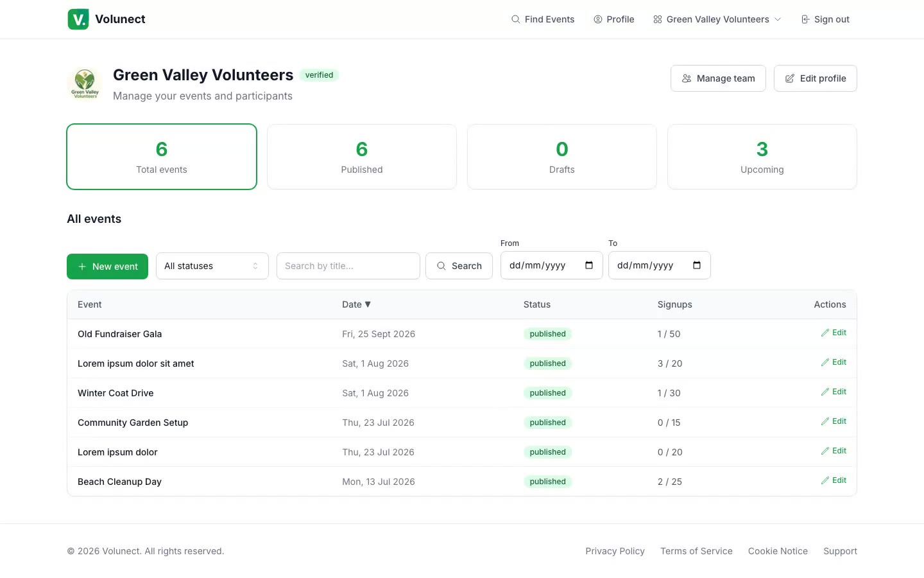Edit the Winter Coat Drive event
Screen dimensions: 924x578
[834, 392]
